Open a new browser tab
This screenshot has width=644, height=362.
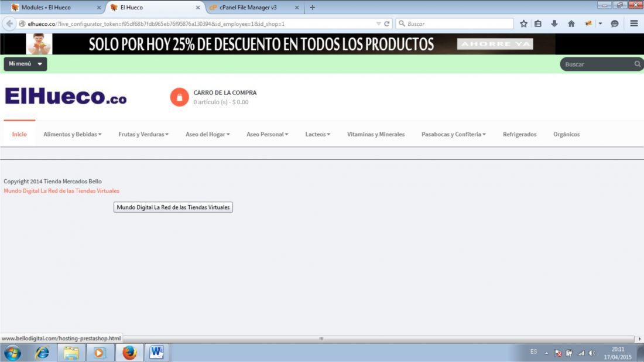tap(313, 8)
